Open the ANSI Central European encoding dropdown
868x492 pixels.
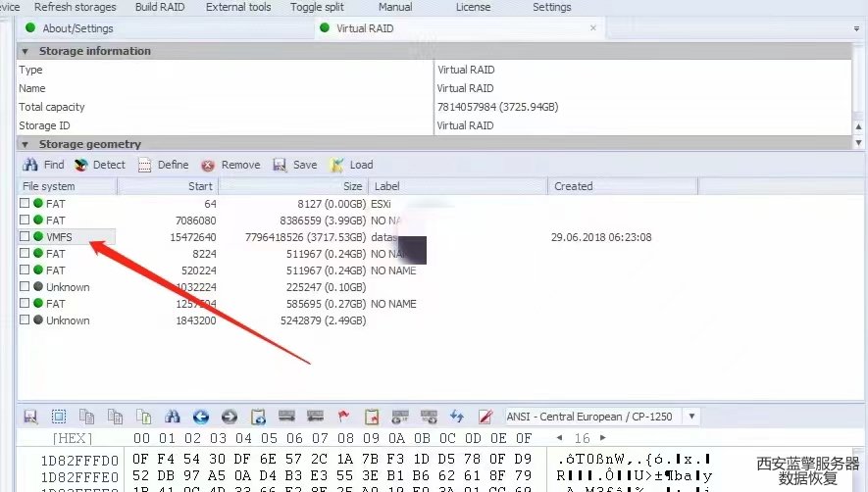point(693,417)
